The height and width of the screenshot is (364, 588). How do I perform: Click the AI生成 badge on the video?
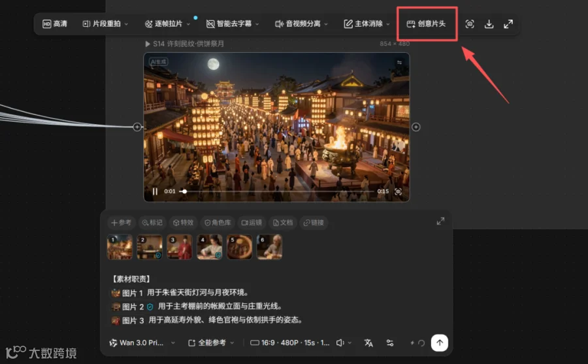158,62
